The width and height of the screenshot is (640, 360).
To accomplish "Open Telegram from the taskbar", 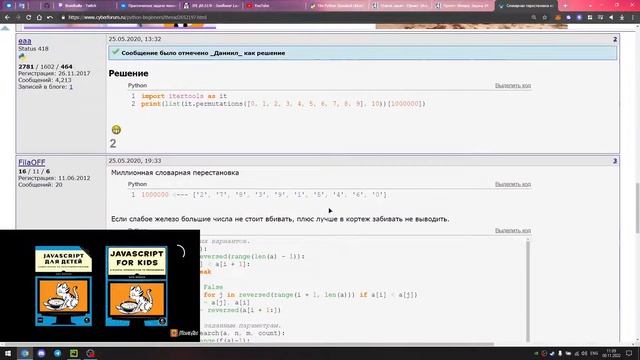I will pyautogui.click(x=58, y=353).
